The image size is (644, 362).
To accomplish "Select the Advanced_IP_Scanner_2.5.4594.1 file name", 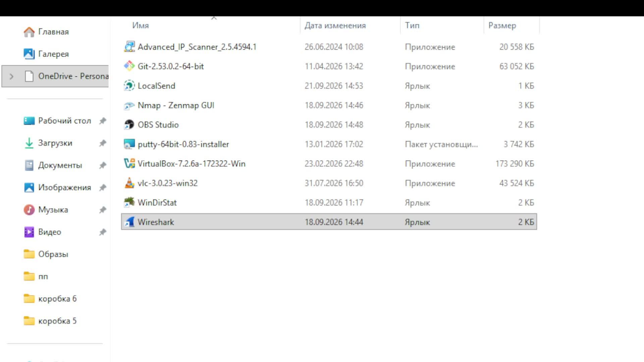I will pos(197,47).
